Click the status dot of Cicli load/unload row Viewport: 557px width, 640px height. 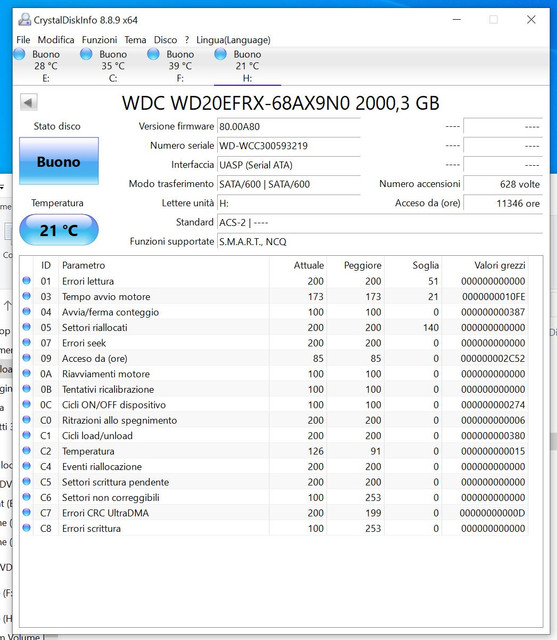[x=27, y=435]
